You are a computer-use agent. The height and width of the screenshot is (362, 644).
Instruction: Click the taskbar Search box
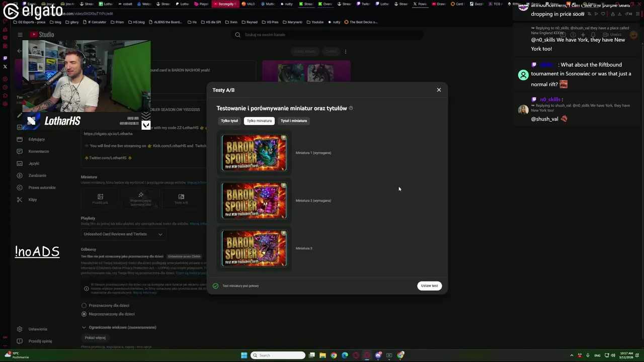coord(278,355)
